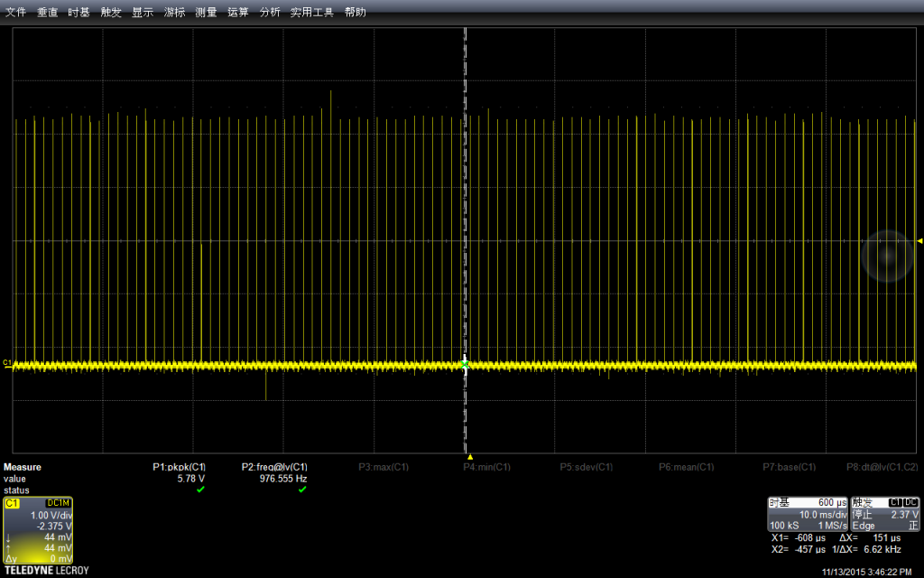The width and height of the screenshot is (924, 578).
Task: Open the 显示 (Display) menu
Action: (x=143, y=12)
